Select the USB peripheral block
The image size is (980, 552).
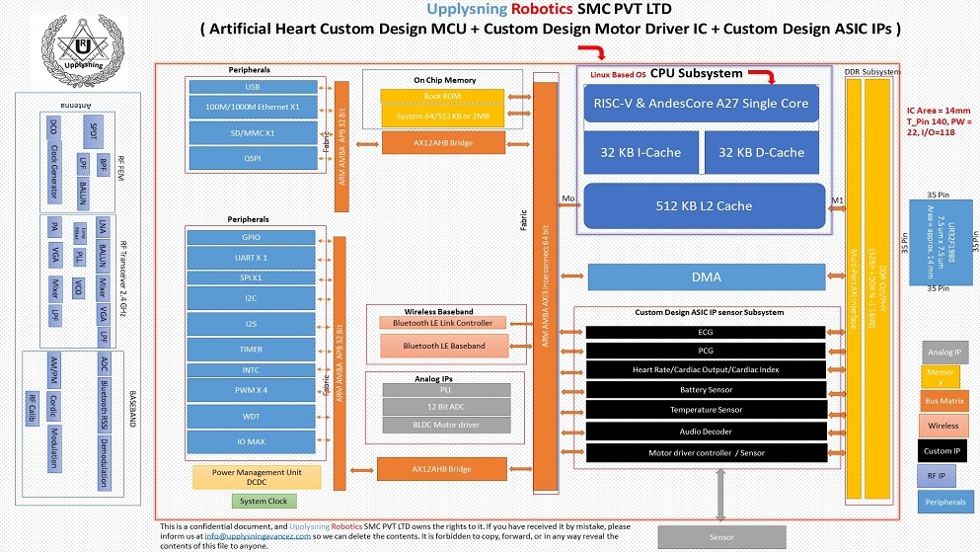click(253, 87)
